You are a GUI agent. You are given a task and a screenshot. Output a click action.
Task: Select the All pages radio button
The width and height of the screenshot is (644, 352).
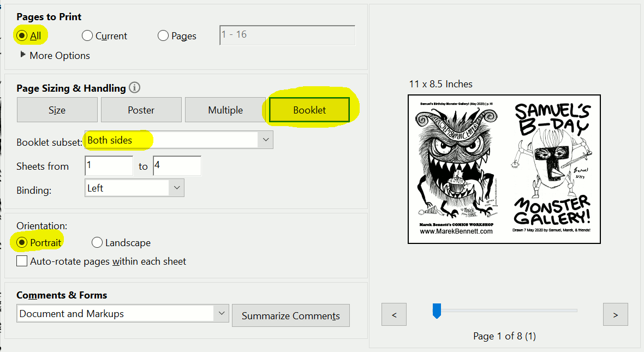[x=22, y=36]
